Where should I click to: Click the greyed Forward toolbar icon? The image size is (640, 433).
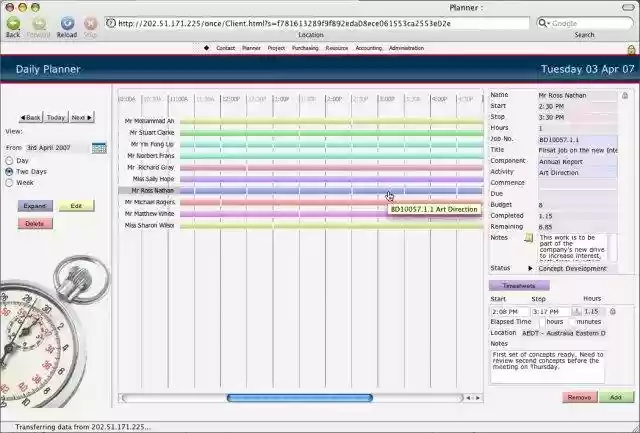[38, 23]
